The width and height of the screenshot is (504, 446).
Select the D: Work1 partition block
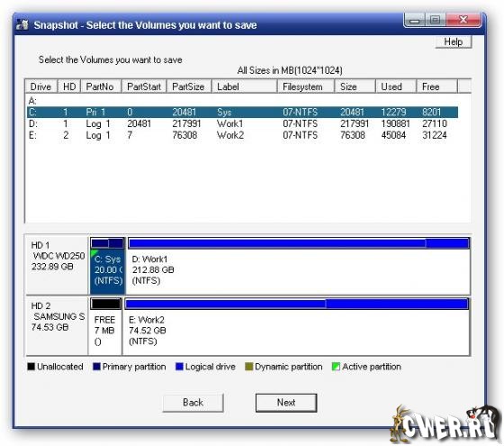[299, 266]
